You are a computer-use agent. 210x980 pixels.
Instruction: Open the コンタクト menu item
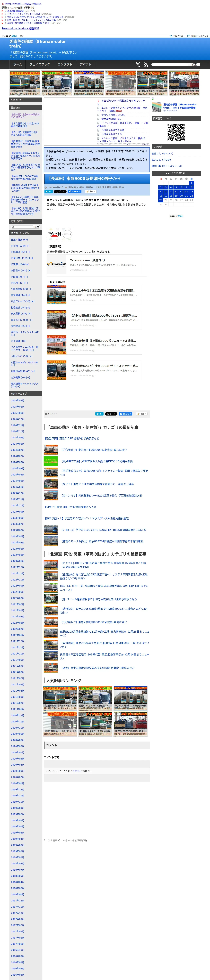click(x=65, y=65)
